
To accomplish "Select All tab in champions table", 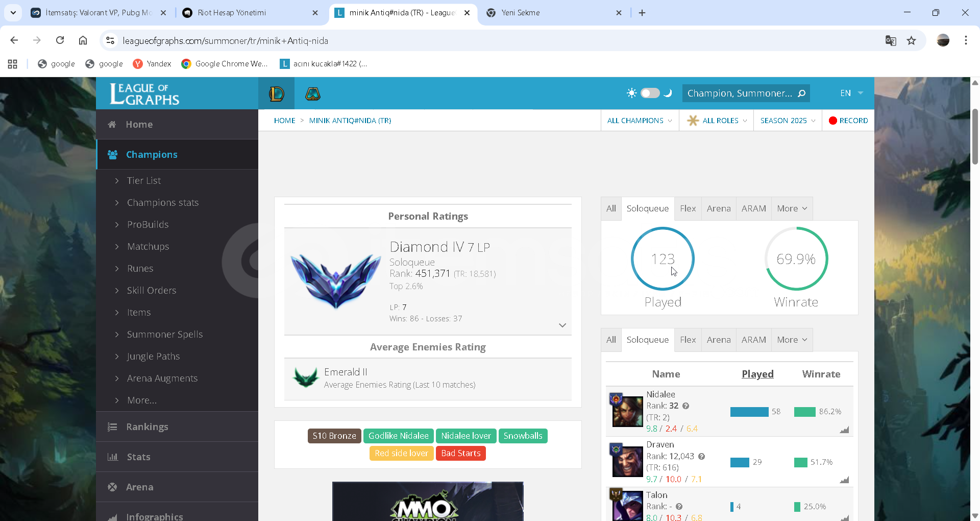I will pyautogui.click(x=611, y=340).
